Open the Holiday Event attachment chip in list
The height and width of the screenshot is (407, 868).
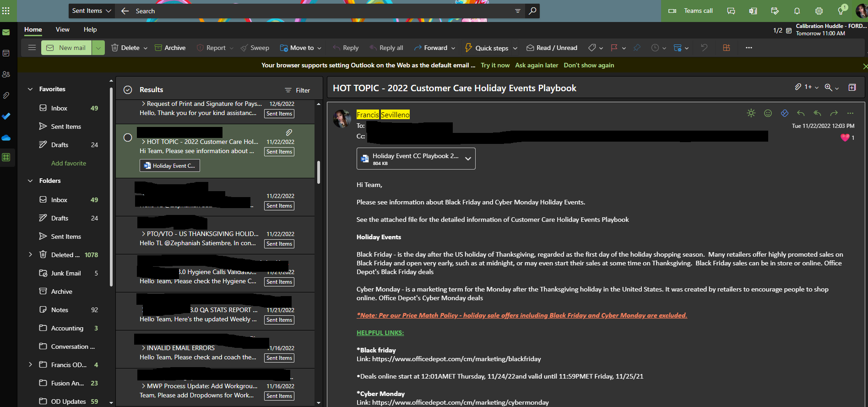tap(170, 165)
